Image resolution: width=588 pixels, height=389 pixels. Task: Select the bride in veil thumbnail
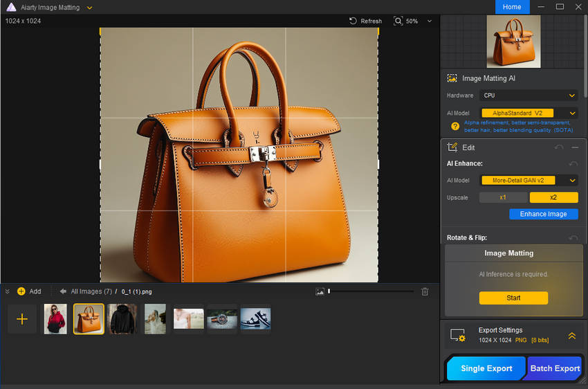(155, 319)
